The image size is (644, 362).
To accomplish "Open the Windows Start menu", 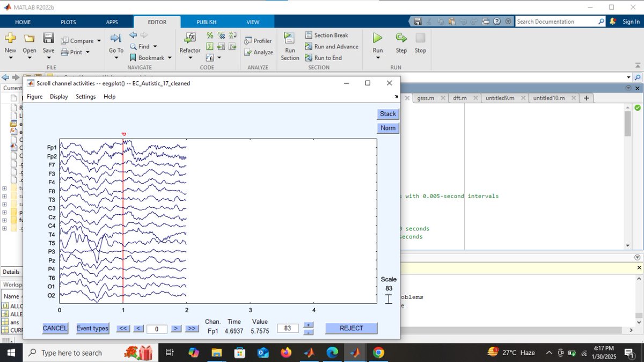I will pos(11,353).
